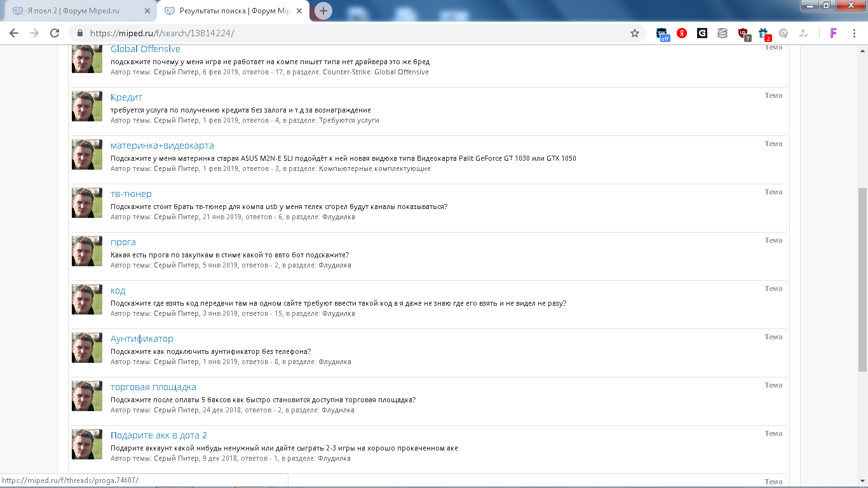The width and height of the screenshot is (868, 488).
Task: Open 'Флудилка' section in the код row
Action: pos(339,313)
